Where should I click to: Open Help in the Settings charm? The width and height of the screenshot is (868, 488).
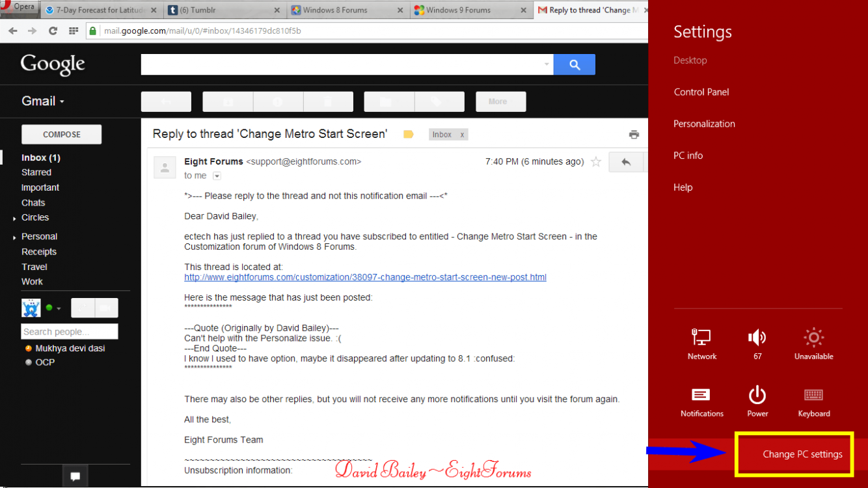[683, 187]
